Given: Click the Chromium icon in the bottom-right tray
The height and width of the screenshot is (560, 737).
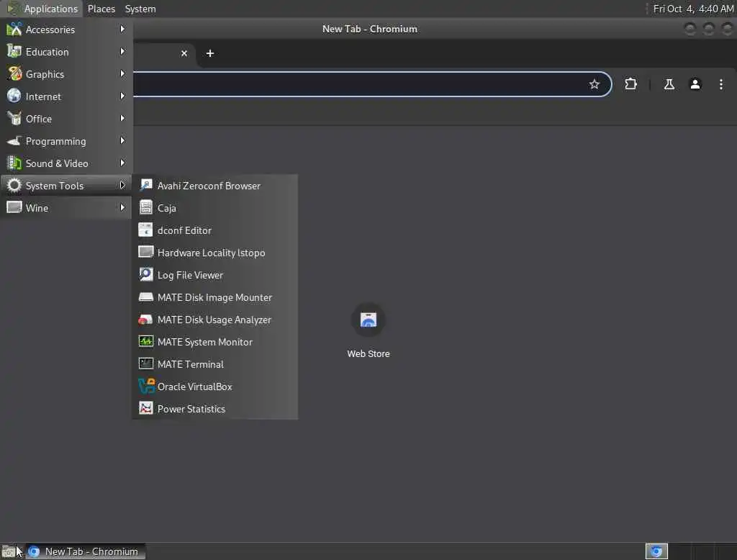Looking at the screenshot, I should pos(656,551).
